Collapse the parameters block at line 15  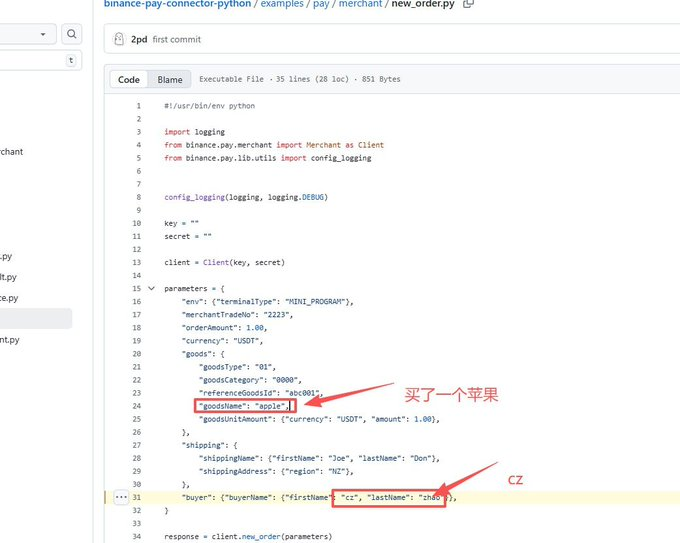(151, 288)
